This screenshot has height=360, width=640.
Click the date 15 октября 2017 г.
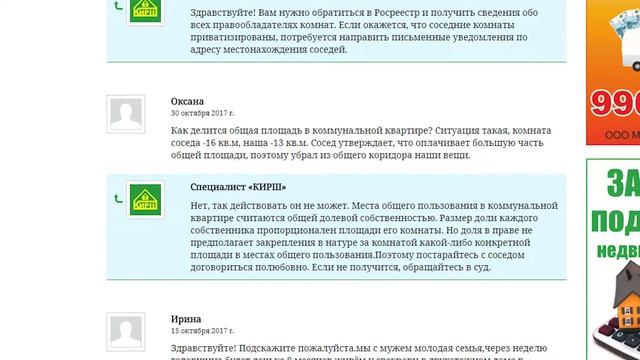[x=202, y=331]
